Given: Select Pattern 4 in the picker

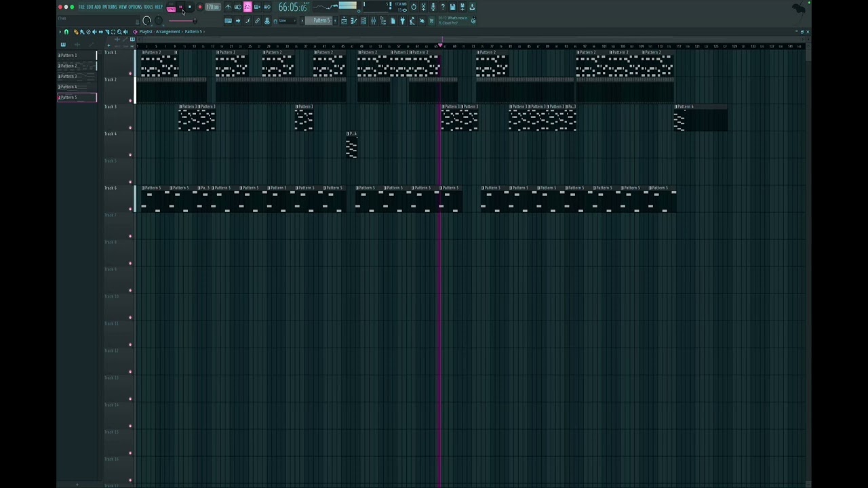Looking at the screenshot, I should point(77,87).
